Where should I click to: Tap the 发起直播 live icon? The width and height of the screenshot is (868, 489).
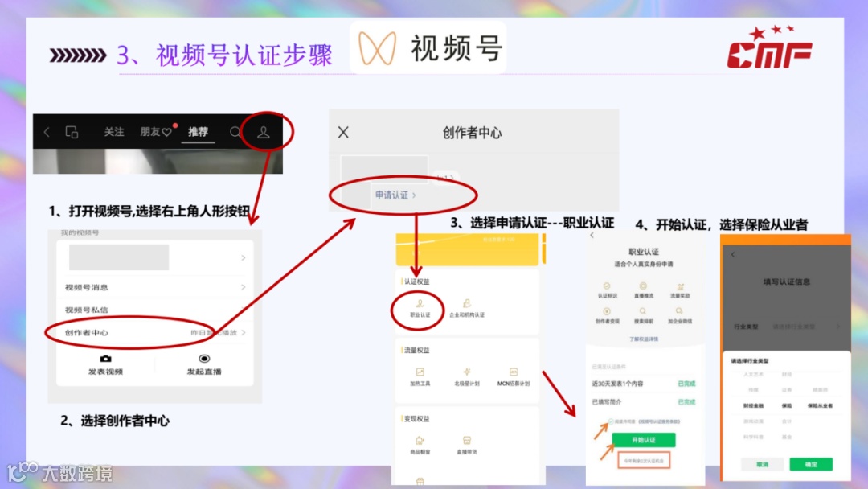(204, 359)
